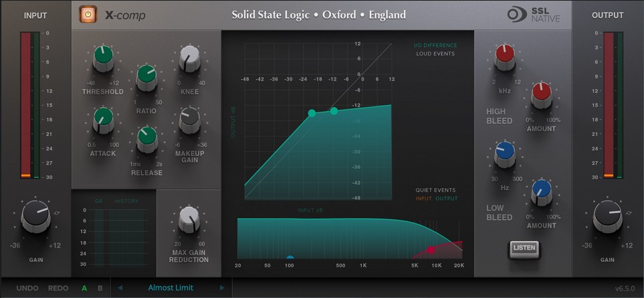The image size is (644, 298).
Task: Click the green Ratio knob
Action: point(146,77)
